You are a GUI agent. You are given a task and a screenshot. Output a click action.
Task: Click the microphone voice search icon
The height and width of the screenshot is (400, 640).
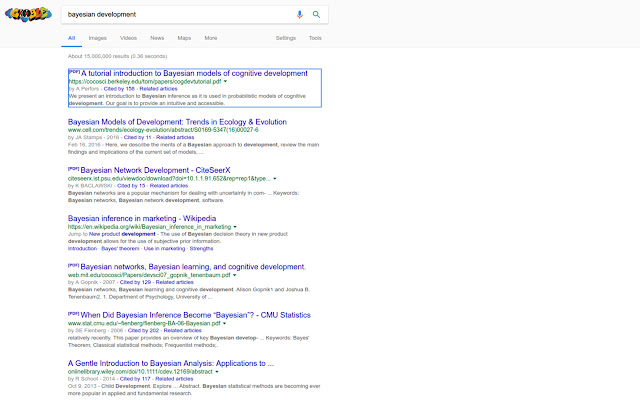(300, 15)
